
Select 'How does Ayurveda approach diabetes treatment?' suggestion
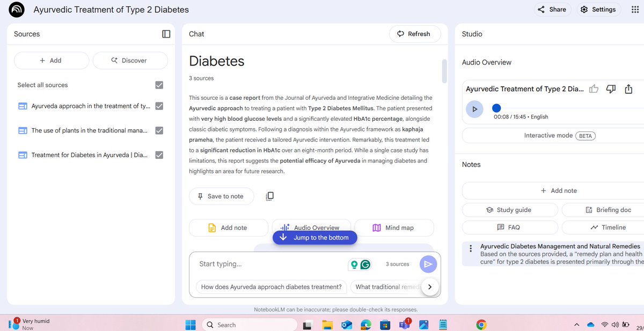click(x=272, y=287)
